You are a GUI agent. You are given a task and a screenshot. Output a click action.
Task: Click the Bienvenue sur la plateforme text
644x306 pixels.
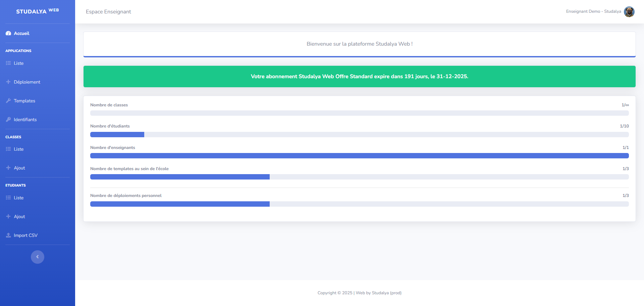click(360, 44)
